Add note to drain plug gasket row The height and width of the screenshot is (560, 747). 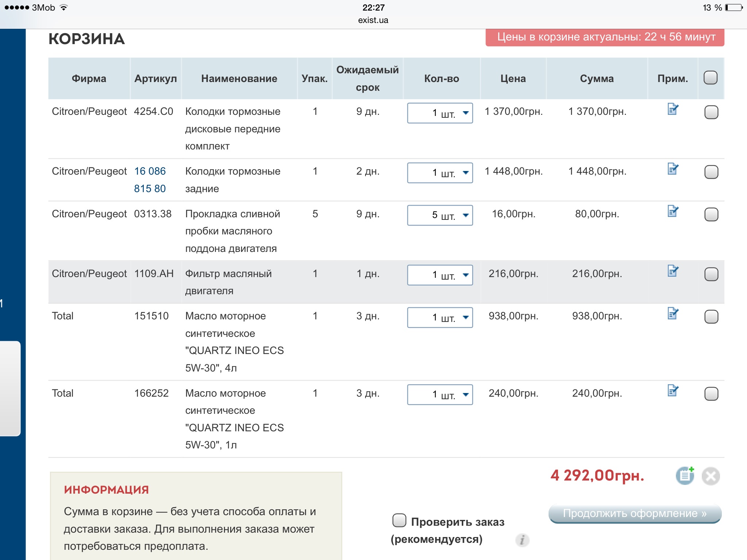coord(673,211)
